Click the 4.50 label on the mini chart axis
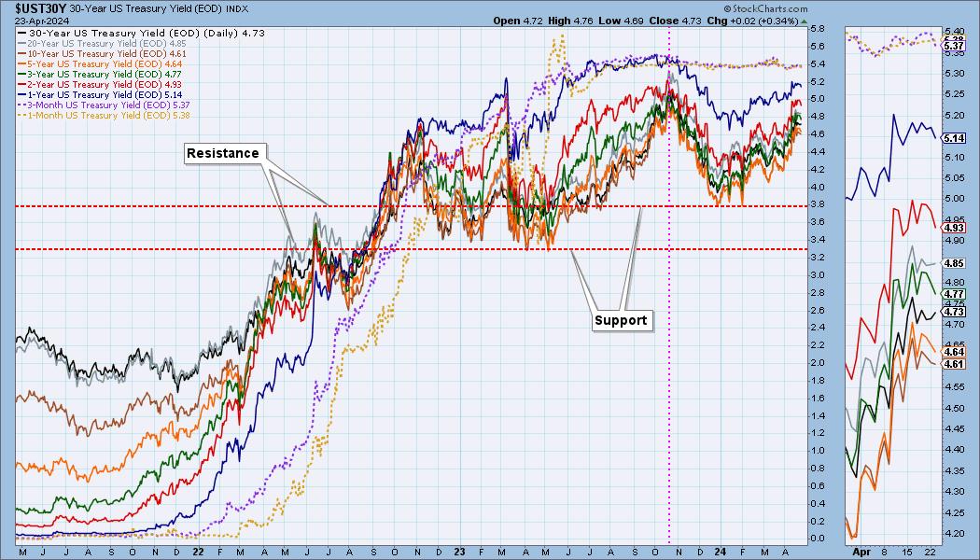 (954, 408)
